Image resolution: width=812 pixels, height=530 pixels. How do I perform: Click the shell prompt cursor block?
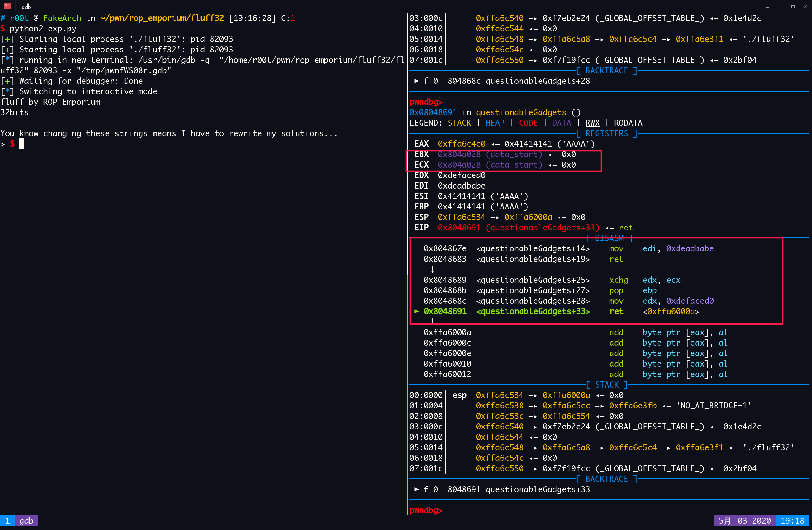(x=22, y=144)
